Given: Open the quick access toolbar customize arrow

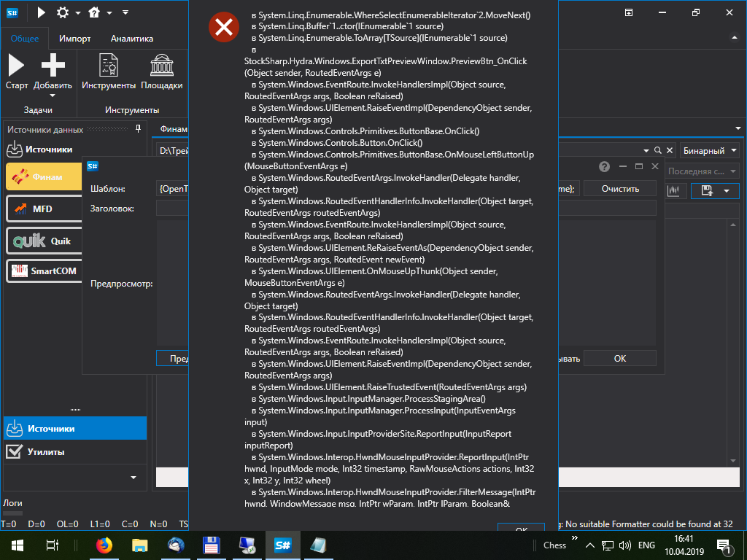Looking at the screenshot, I should pos(125,12).
